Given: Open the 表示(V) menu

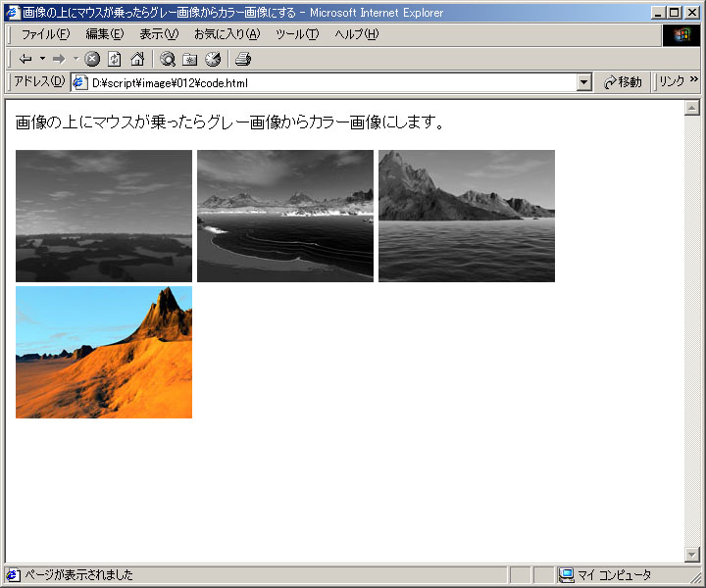Looking at the screenshot, I should pos(159,34).
